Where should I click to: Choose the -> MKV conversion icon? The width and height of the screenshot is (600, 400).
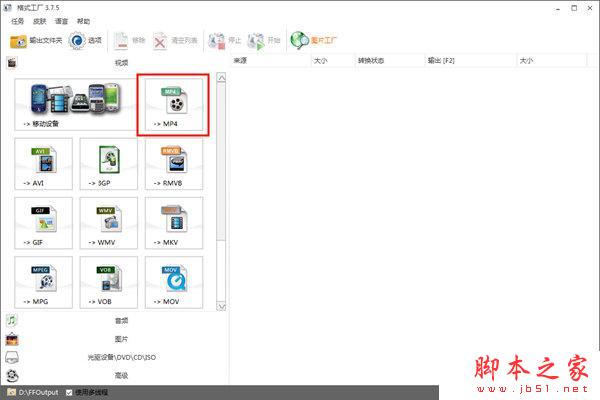tap(174, 223)
